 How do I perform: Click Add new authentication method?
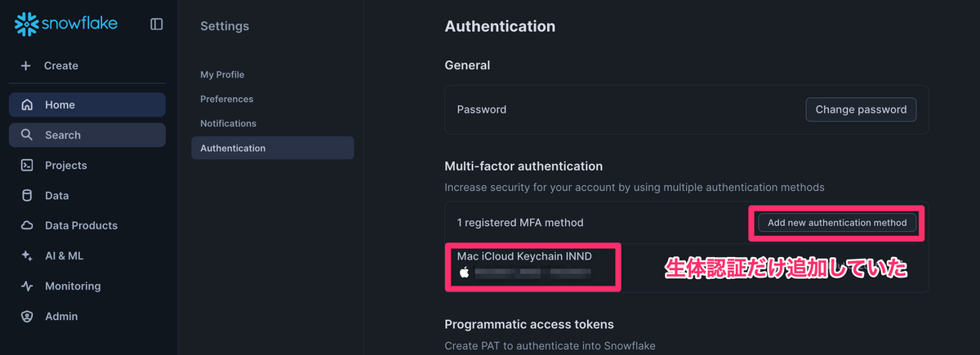click(x=837, y=223)
